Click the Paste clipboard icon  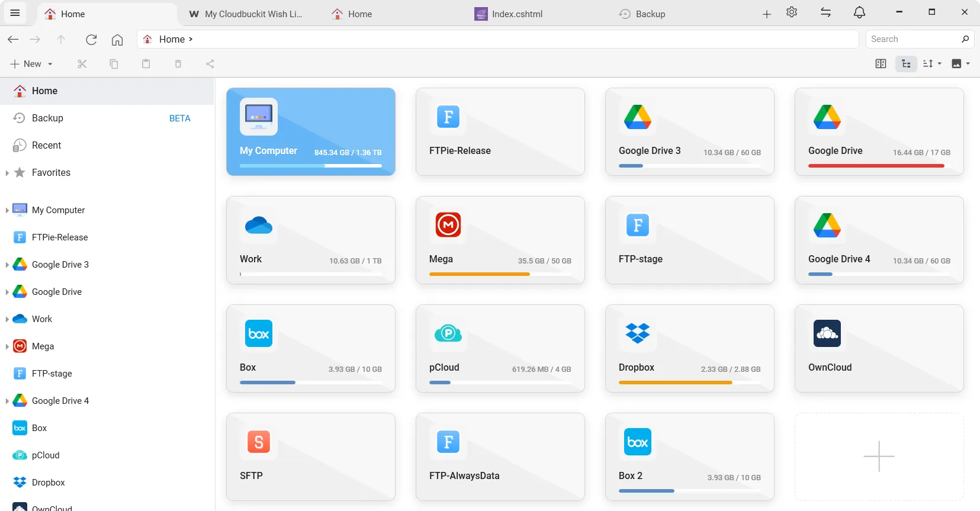tap(146, 64)
